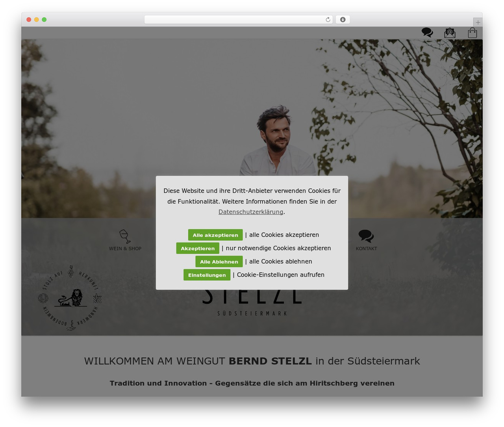Open a new browser tab with plus icon
The height and width of the screenshot is (427, 504).
point(478,22)
